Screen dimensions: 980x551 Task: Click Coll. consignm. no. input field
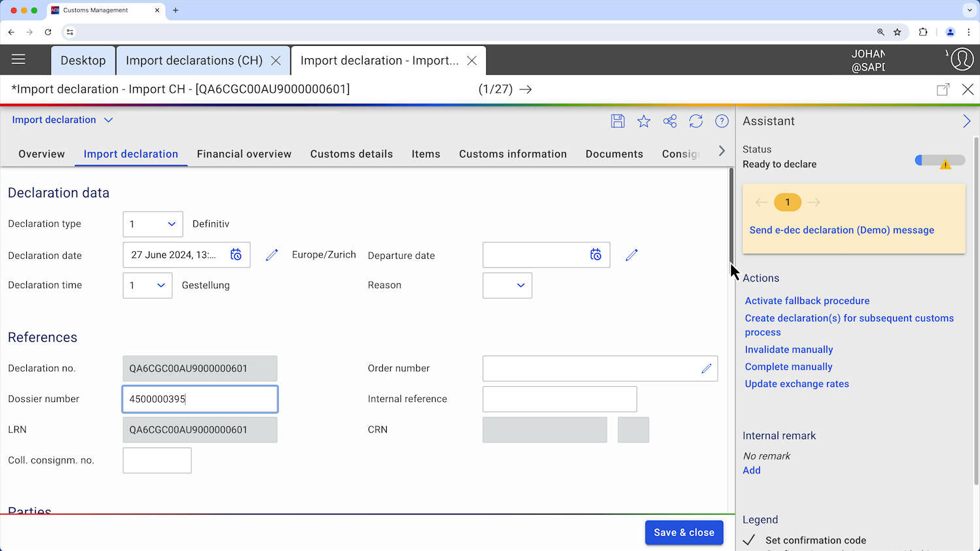(157, 461)
